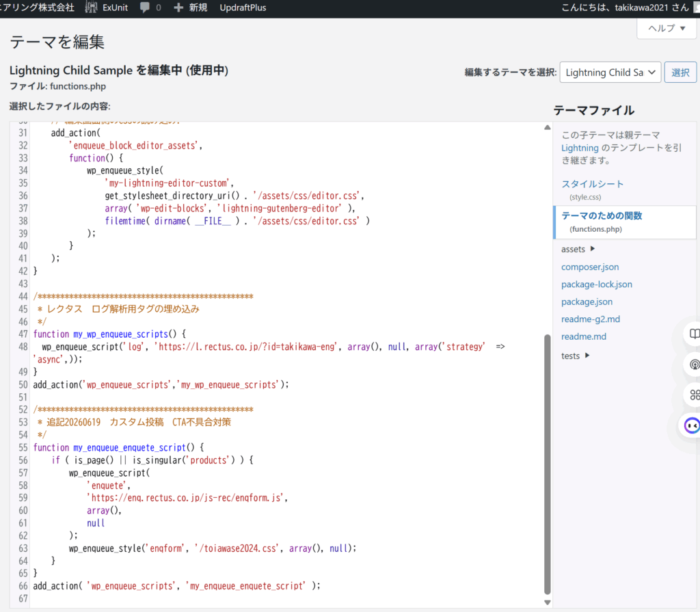Viewport: 700px width, 612px height.
Task: Click the レクタス ログ解析用タグの埋め込み comment
Action: coord(123,309)
